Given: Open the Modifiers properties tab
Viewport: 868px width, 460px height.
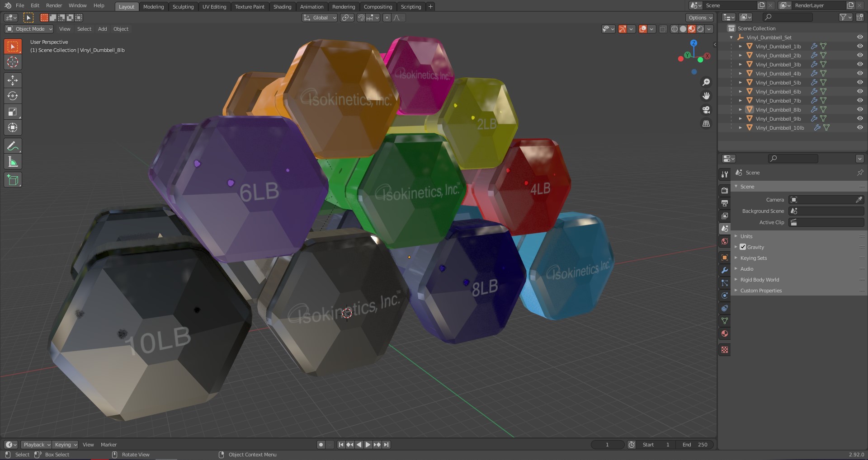Looking at the screenshot, I should [x=724, y=270].
